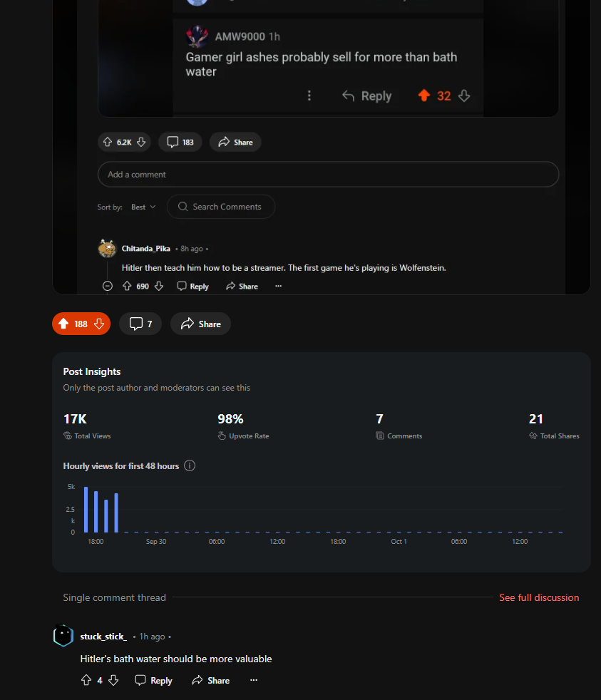The width and height of the screenshot is (601, 700).
Task: Reply to stuck_stick_'s comment
Action: [x=153, y=680]
